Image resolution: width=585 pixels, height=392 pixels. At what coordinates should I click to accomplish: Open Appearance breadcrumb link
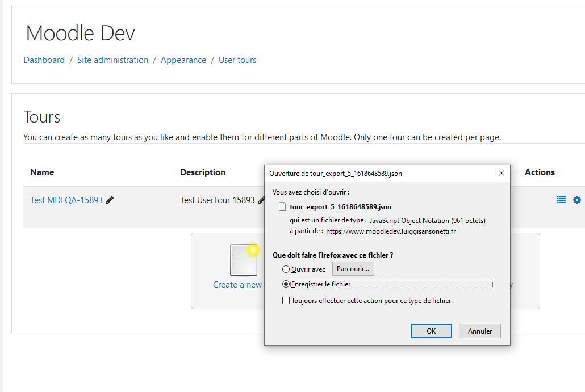coord(183,60)
